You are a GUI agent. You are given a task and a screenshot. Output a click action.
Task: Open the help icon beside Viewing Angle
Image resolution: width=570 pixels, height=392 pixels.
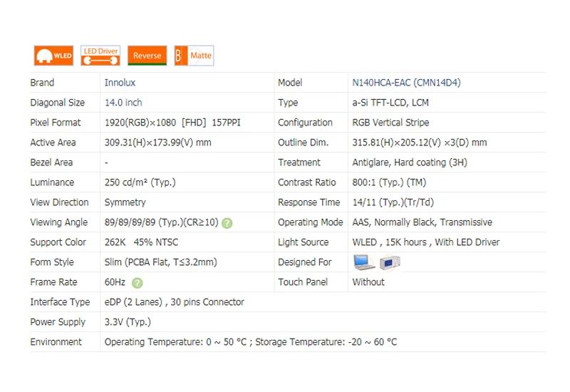pyautogui.click(x=227, y=223)
